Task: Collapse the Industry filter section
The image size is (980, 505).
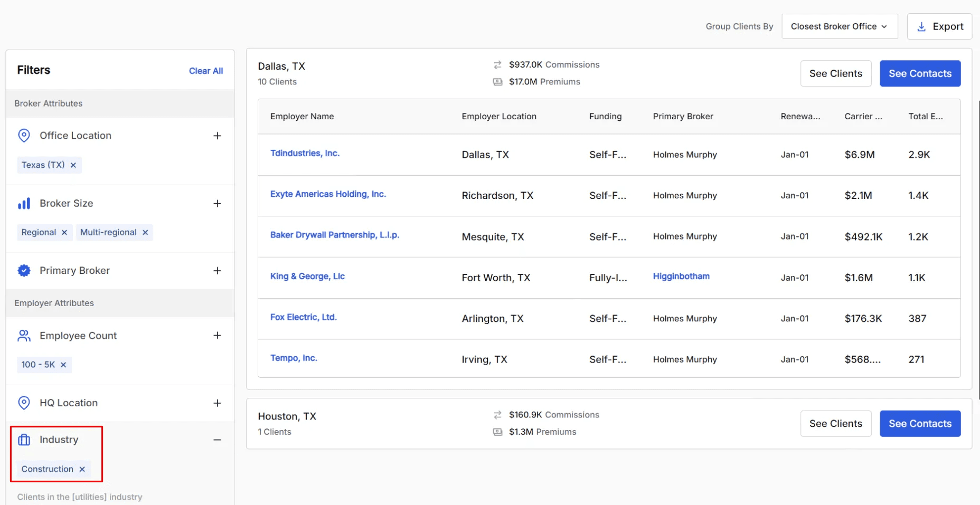Action: [217, 439]
